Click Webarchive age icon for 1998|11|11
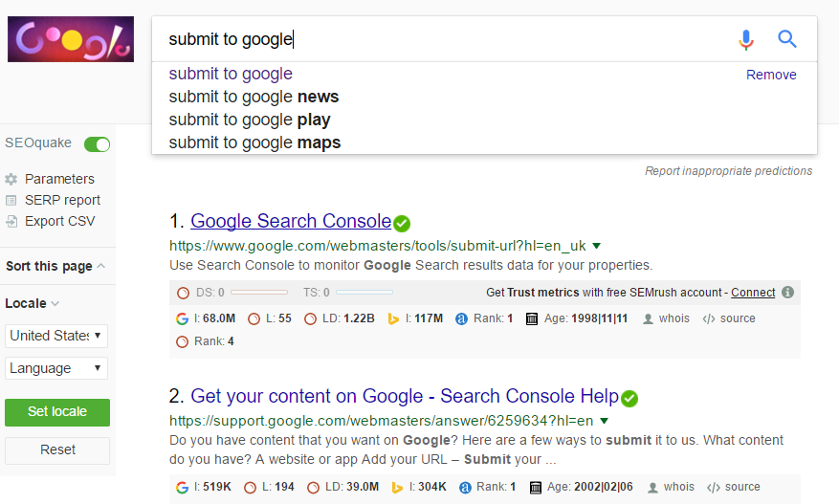This screenshot has width=839, height=504. pos(531,318)
